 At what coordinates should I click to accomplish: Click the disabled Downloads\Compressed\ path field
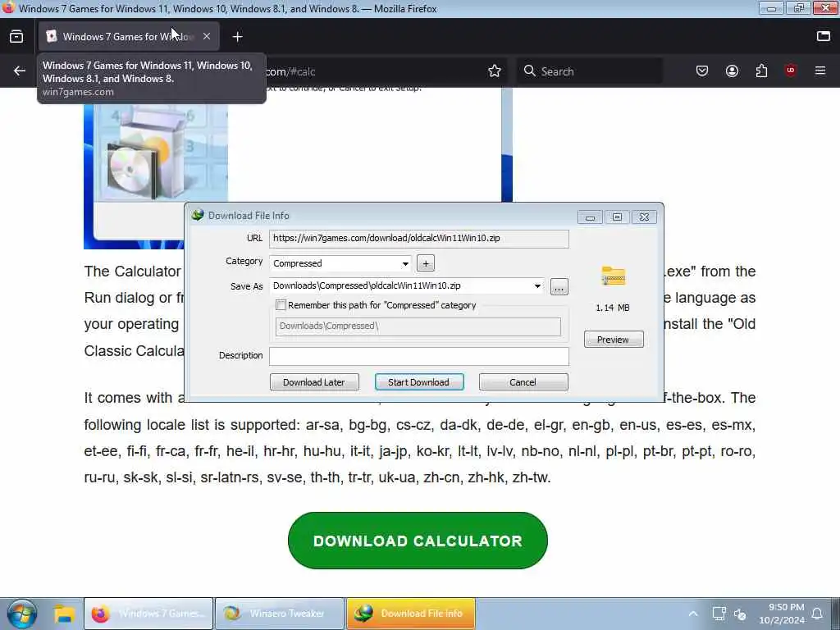[x=418, y=326]
